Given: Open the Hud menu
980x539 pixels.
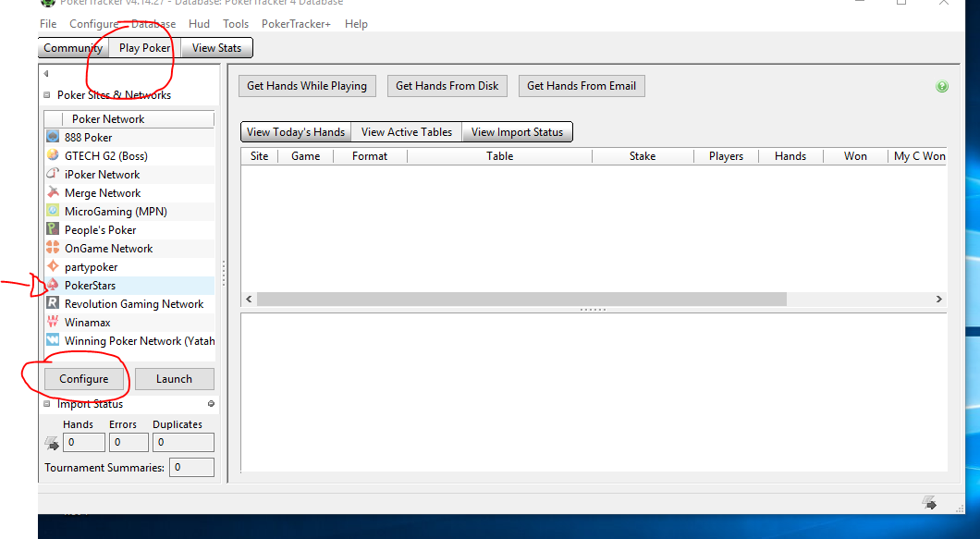Looking at the screenshot, I should point(199,24).
